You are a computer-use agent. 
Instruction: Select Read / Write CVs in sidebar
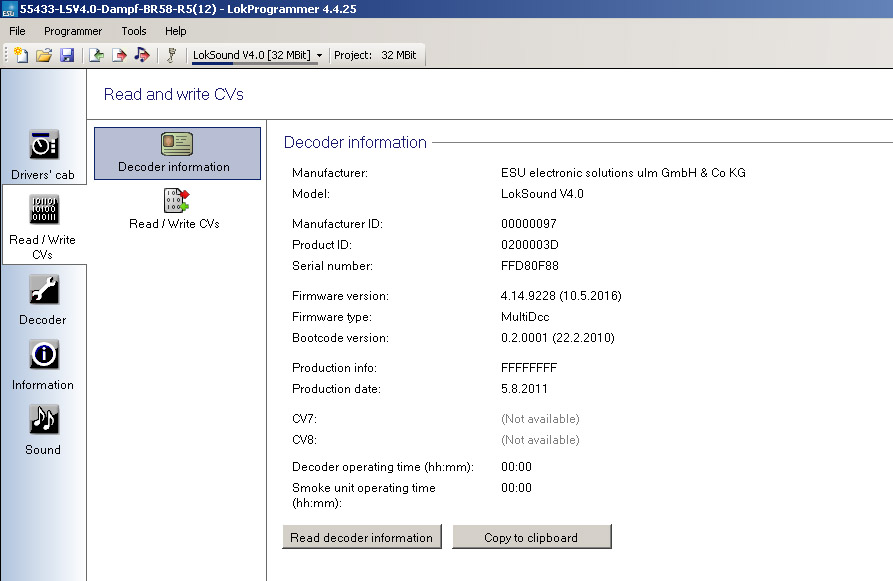[x=43, y=227]
